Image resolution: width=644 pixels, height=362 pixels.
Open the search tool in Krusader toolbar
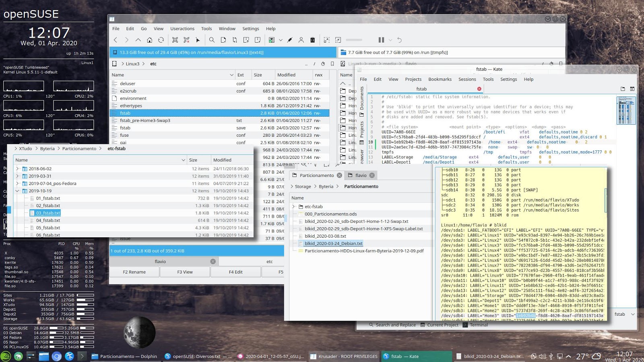pyautogui.click(x=212, y=40)
